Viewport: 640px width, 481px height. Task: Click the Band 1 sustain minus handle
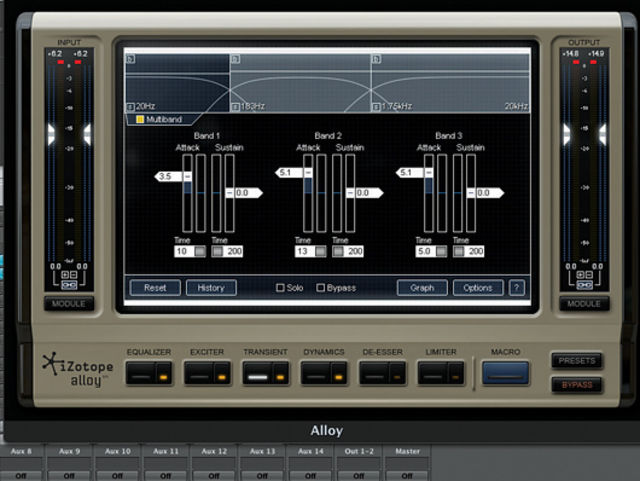[230, 193]
